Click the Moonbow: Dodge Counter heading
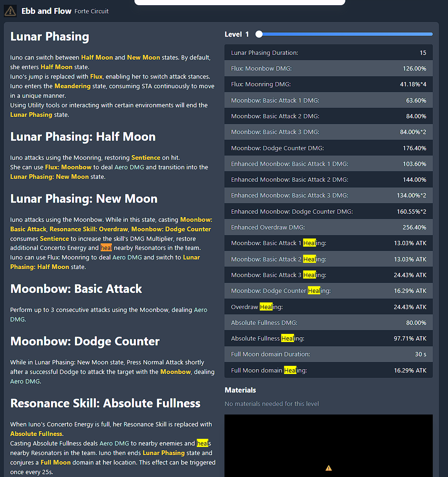Image resolution: width=448 pixels, height=477 pixels. click(x=85, y=342)
